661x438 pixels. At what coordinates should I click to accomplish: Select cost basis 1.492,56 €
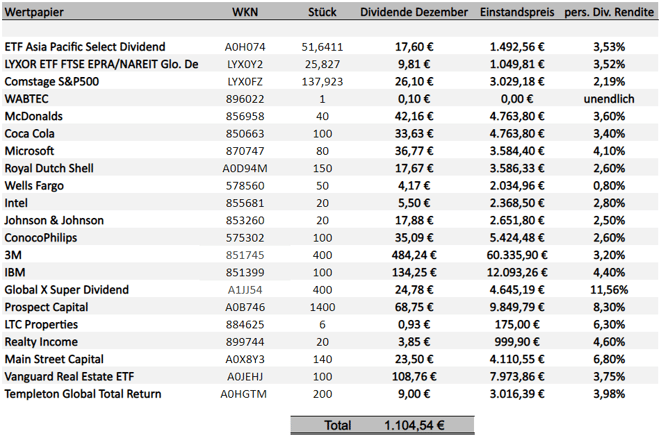[x=517, y=47]
